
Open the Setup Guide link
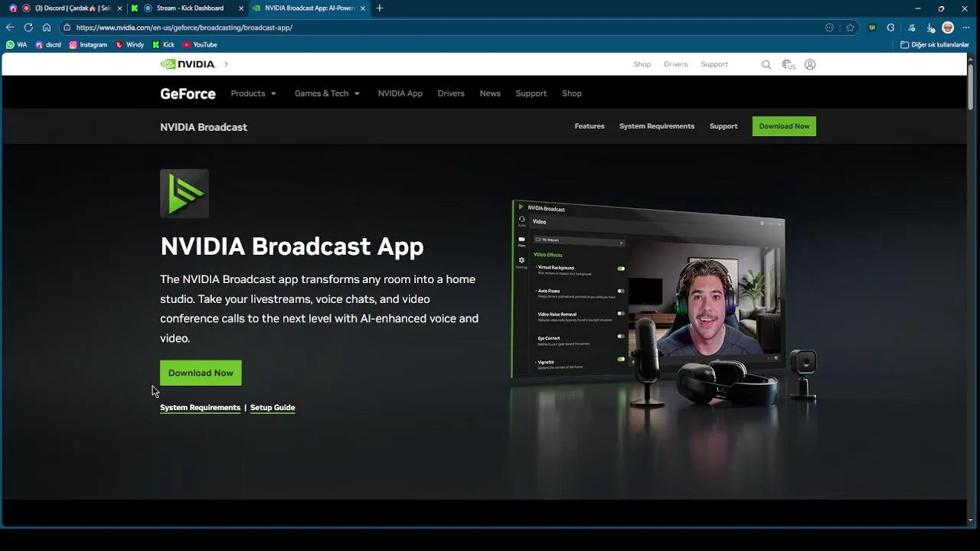pyautogui.click(x=273, y=408)
